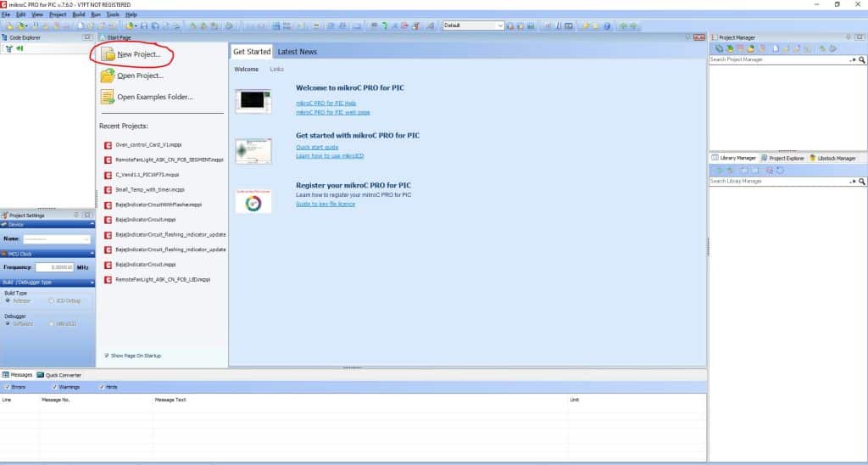The height and width of the screenshot is (465, 868).
Task: Click the green forward arrow toolbar icon
Action: (632, 25)
